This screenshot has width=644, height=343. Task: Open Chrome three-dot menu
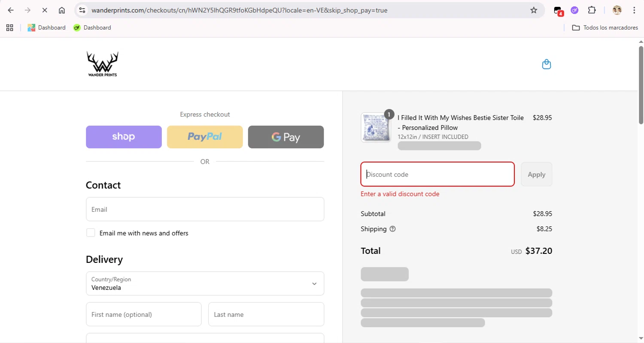coord(634,10)
